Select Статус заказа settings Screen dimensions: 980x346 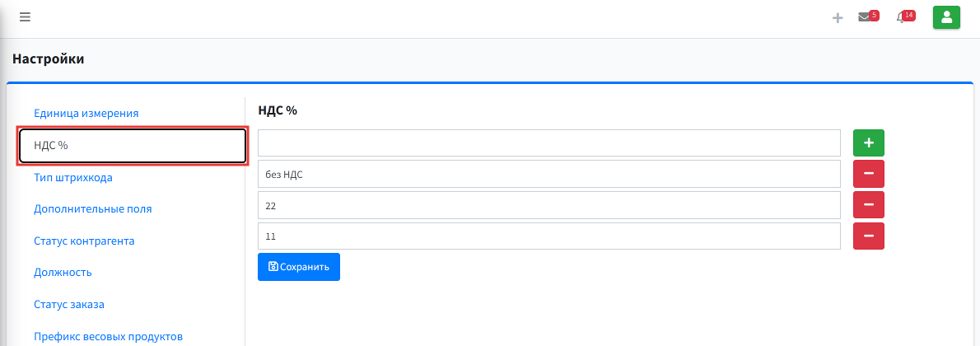coord(68,305)
